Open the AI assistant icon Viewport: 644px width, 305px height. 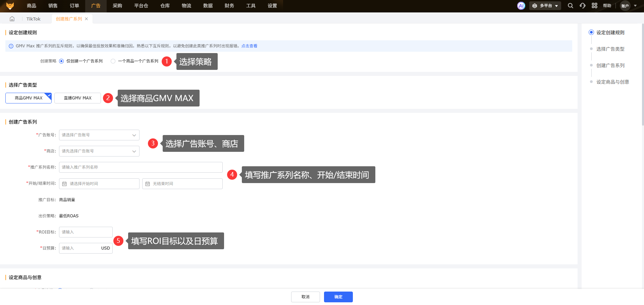(x=521, y=6)
